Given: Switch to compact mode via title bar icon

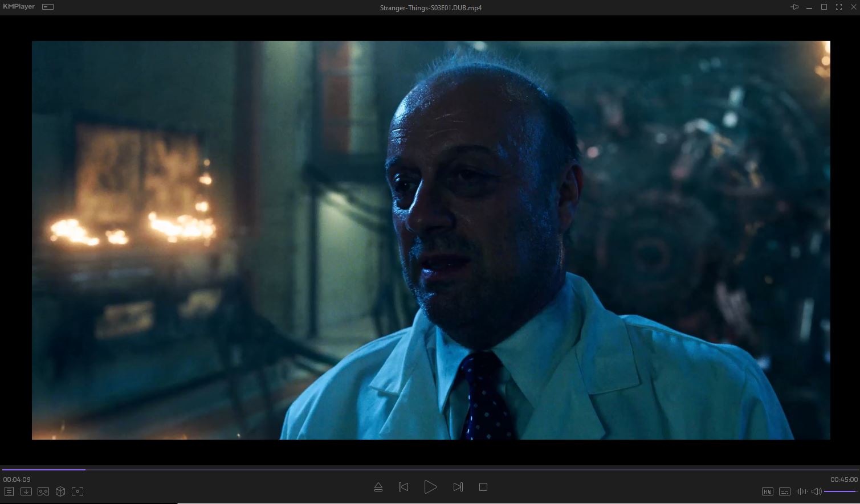Looking at the screenshot, I should pos(48,7).
